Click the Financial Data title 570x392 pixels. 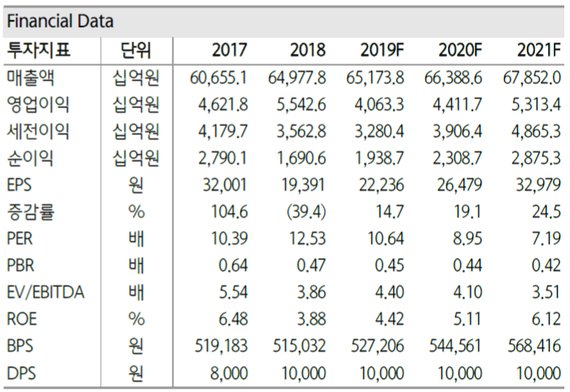[61, 21]
